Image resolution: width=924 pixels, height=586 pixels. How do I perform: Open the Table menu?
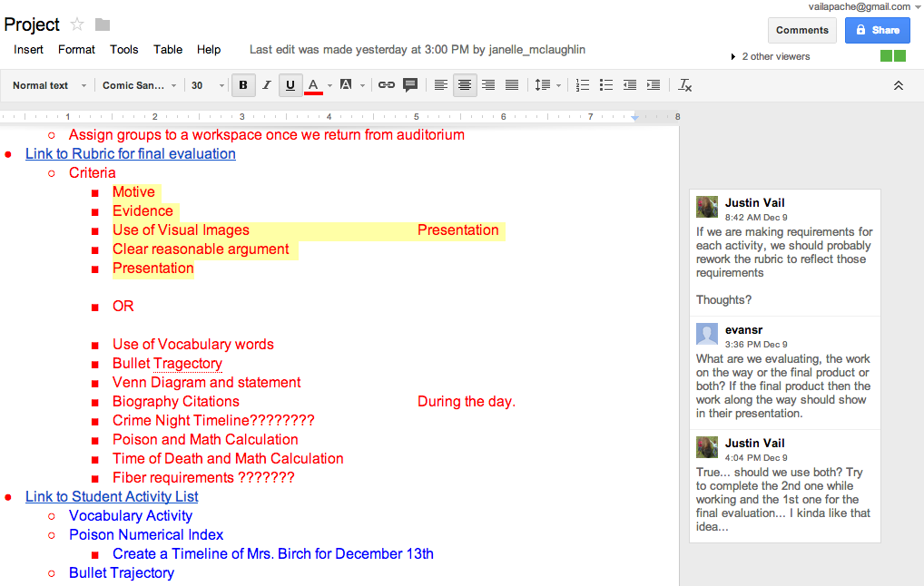tap(168, 50)
